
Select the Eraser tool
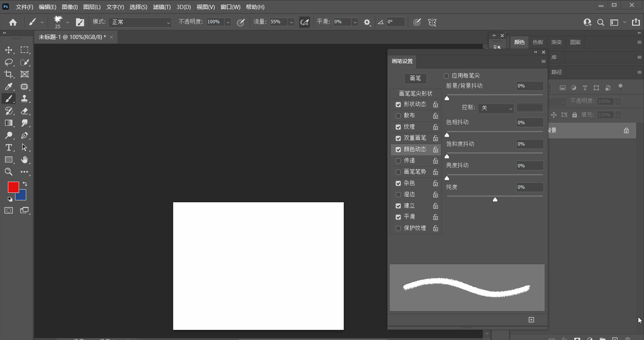[24, 111]
